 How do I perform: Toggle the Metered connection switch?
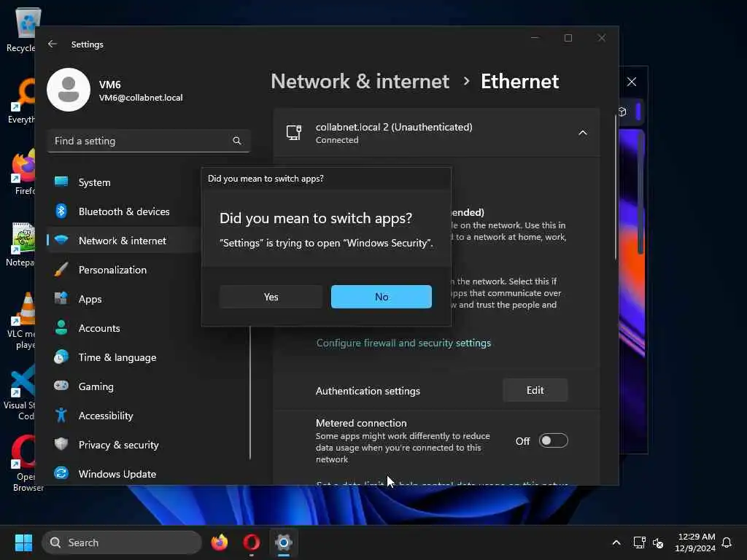point(553,440)
